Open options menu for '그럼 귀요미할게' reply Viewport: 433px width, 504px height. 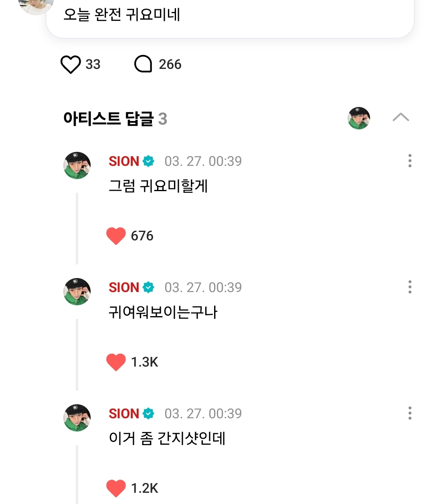[x=409, y=161]
